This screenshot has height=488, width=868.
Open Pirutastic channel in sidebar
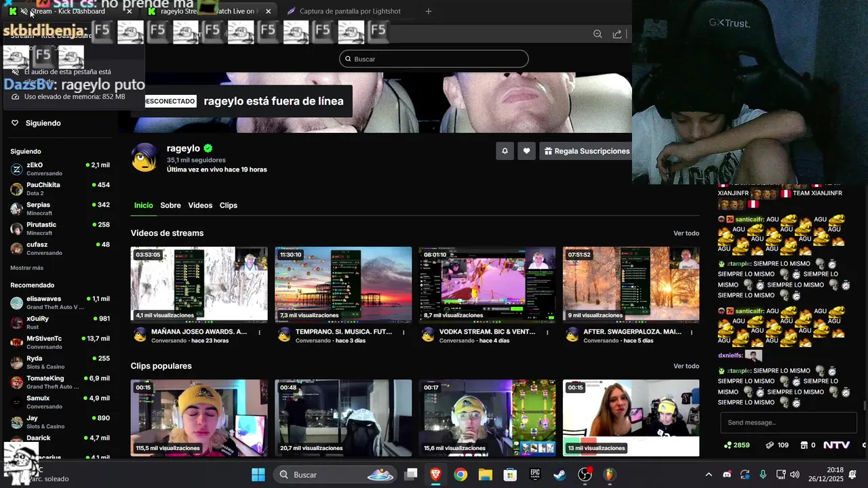[60, 228]
